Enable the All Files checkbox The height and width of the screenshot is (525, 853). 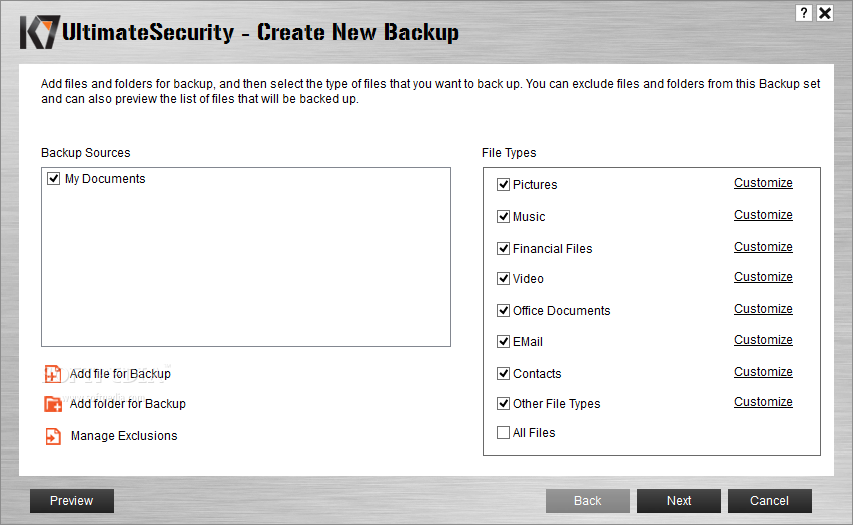[x=503, y=433]
